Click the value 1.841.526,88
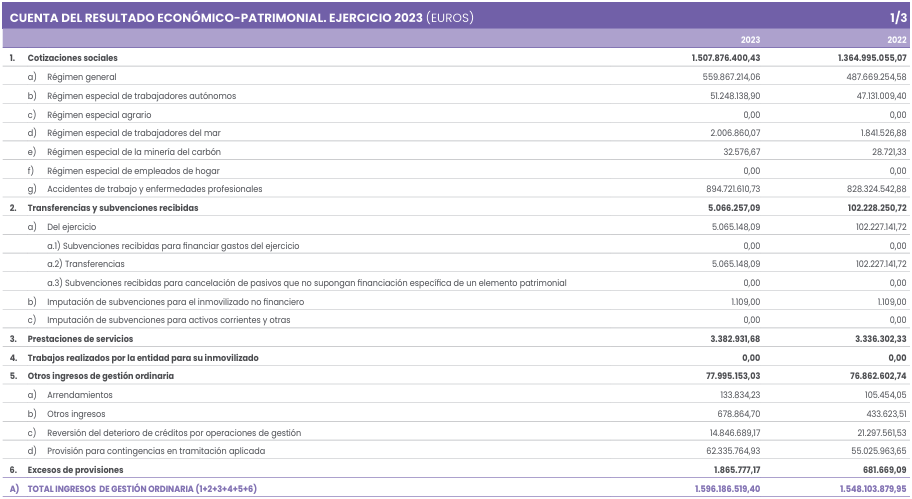Viewport: 912px width, 499px height. click(x=884, y=133)
